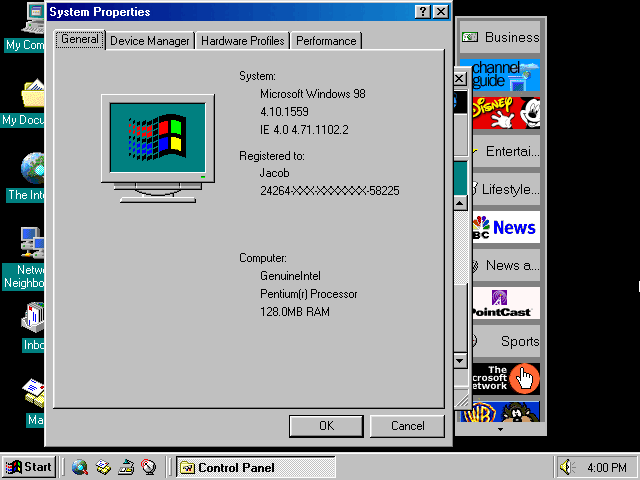This screenshot has width=640, height=480.
Task: Click background window's scroll down arrow
Action: pyautogui.click(x=460, y=361)
